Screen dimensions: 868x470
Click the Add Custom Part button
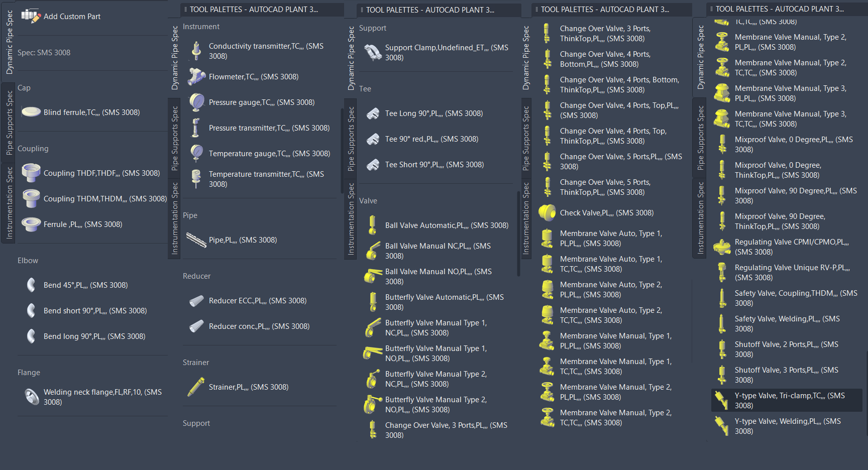(61, 16)
